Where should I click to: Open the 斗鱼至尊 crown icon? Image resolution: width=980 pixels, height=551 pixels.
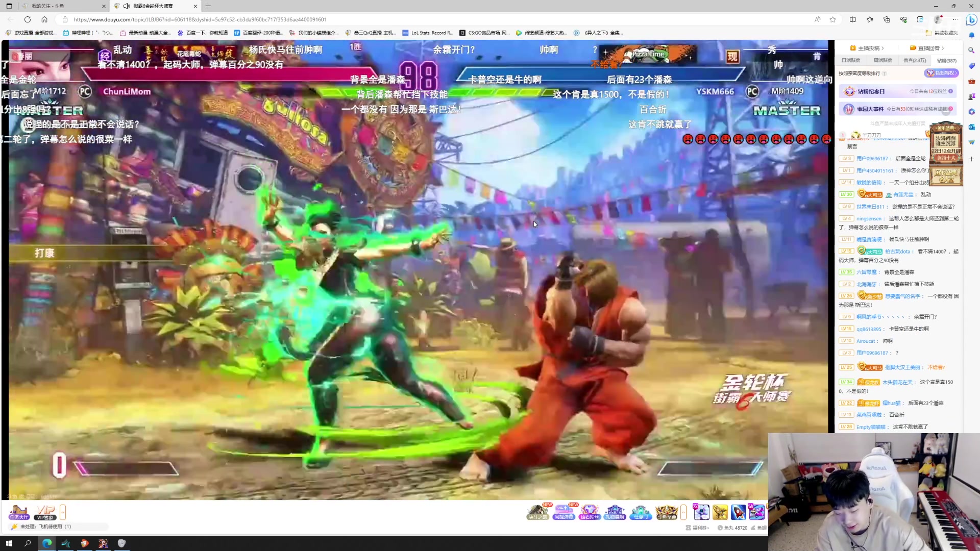tap(666, 512)
